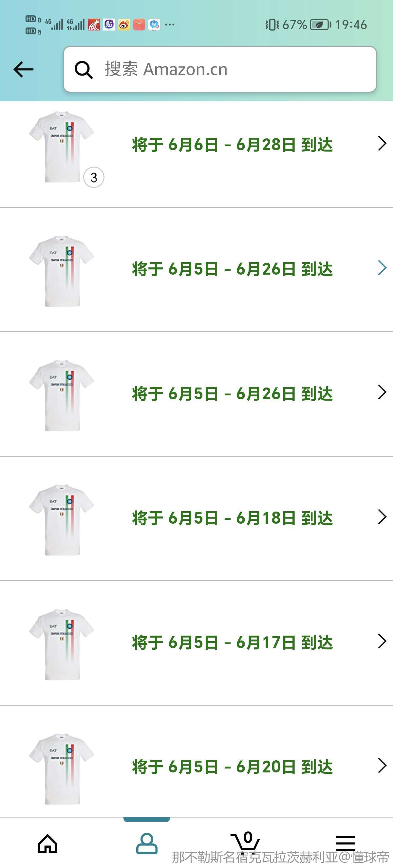Tap the search magnifier icon

point(83,70)
